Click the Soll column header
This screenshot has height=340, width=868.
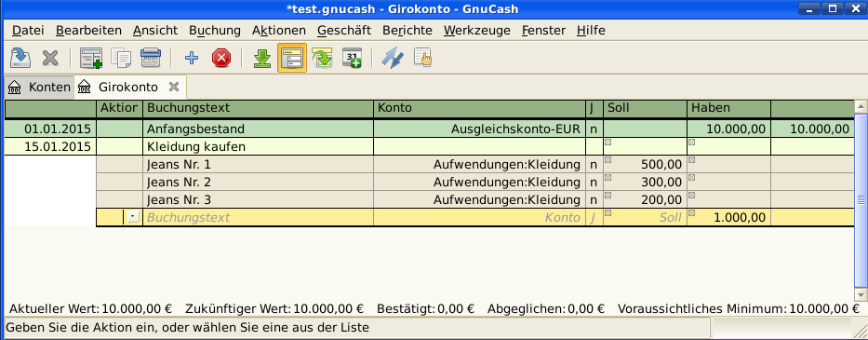646,109
